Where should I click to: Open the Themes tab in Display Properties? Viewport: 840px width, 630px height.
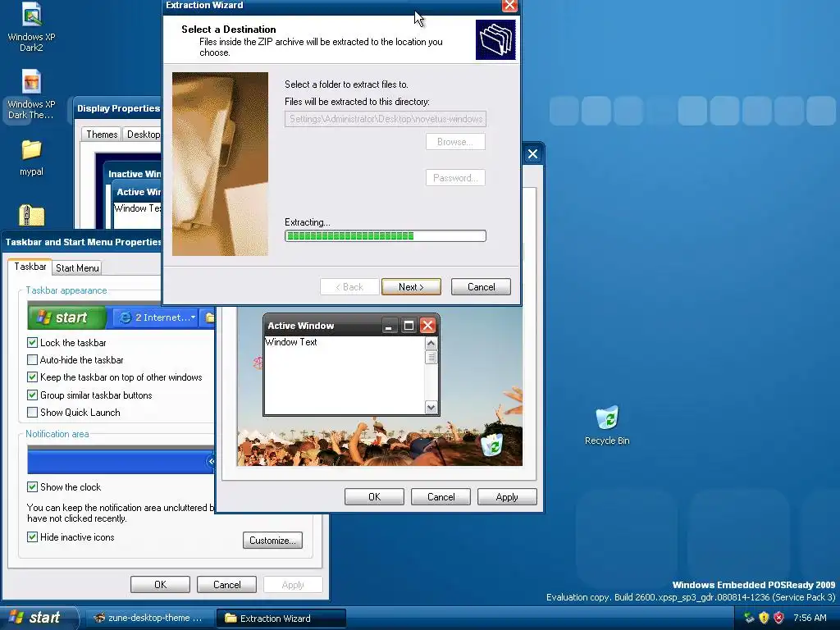(x=102, y=135)
